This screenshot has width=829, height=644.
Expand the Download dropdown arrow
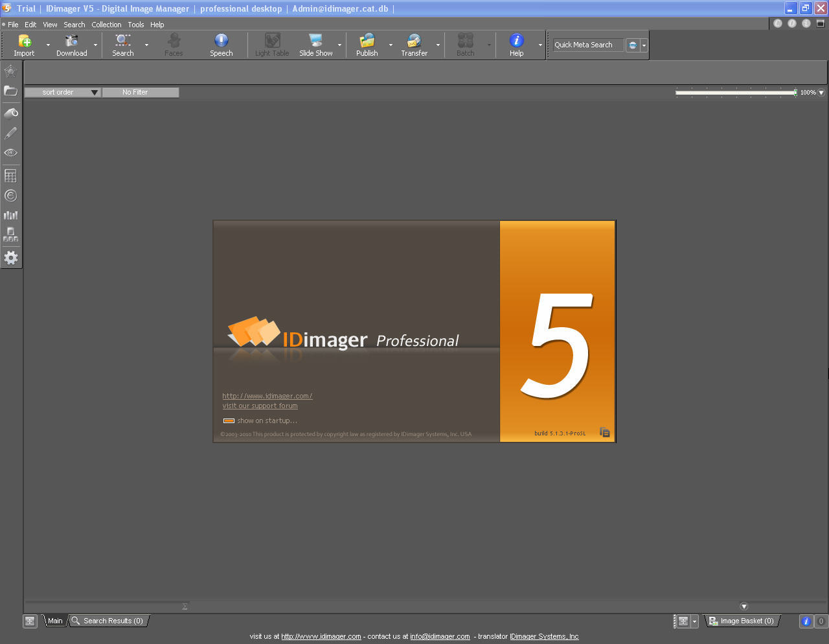(x=95, y=45)
